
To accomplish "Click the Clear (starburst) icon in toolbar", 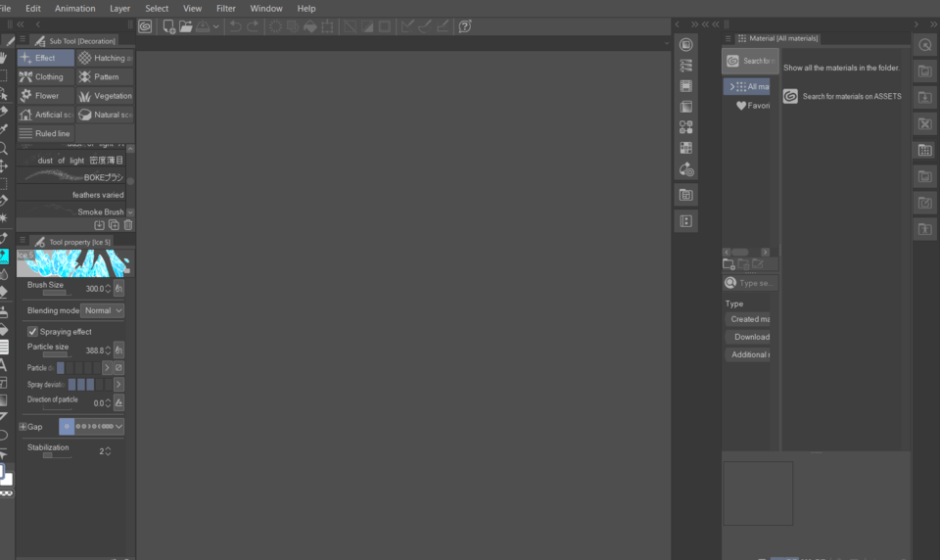I will coord(276,26).
